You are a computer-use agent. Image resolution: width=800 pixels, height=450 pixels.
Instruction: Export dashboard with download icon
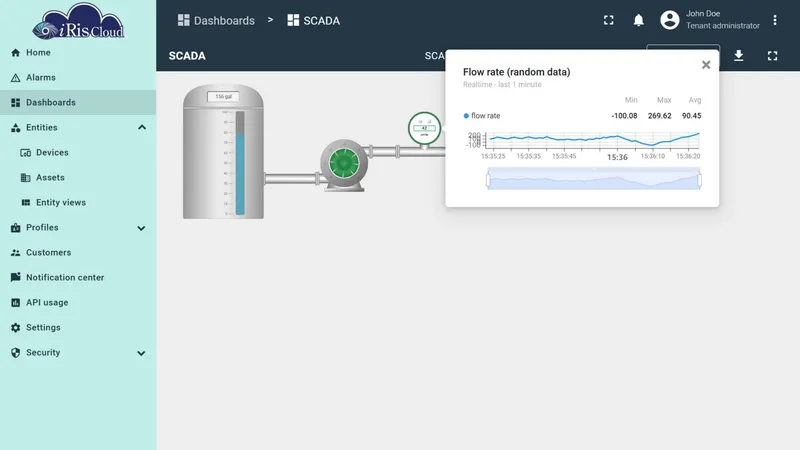(738, 56)
